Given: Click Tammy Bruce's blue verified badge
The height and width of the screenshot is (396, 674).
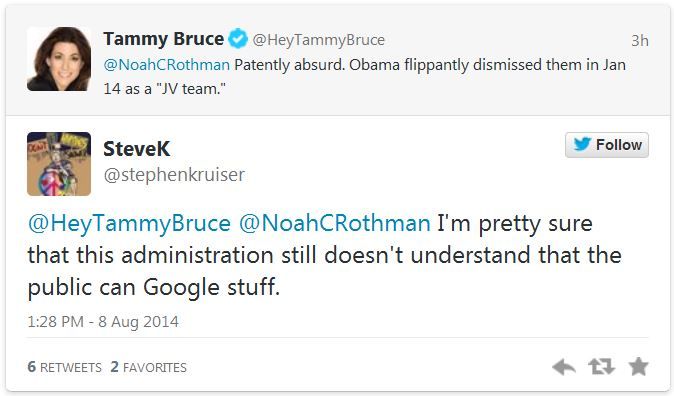Looking at the screenshot, I should click(238, 39).
